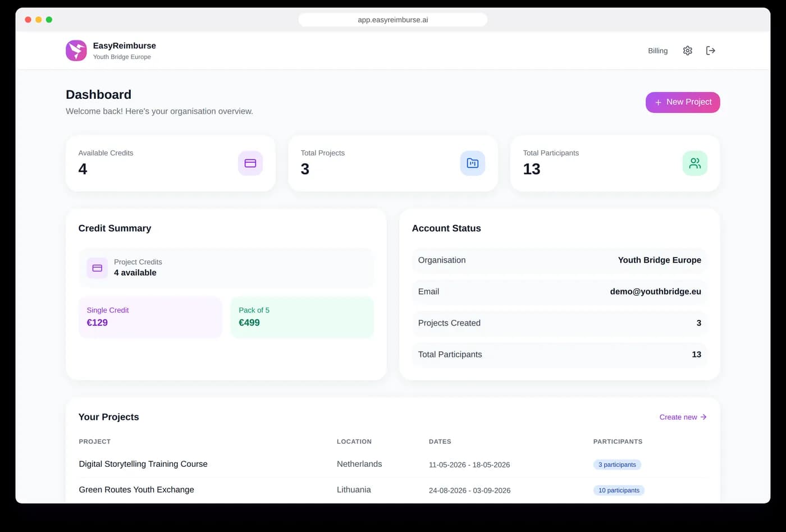Click the New Project button

(x=683, y=102)
